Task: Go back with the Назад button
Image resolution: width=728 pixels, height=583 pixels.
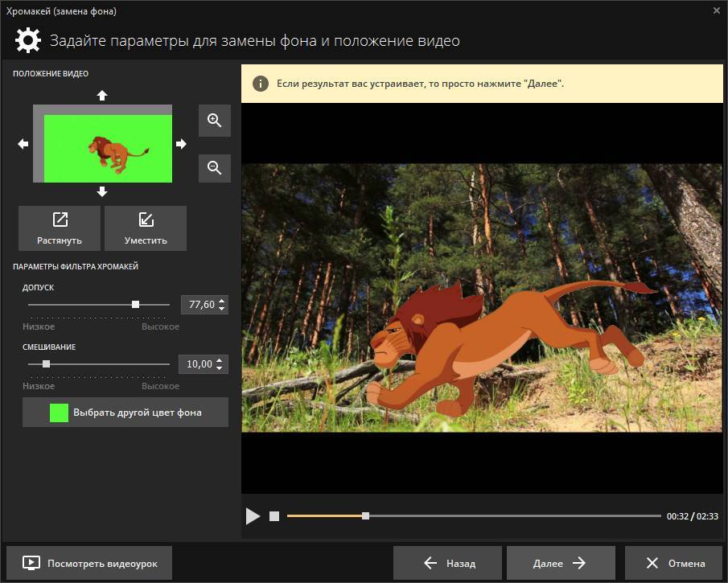Action: click(448, 564)
